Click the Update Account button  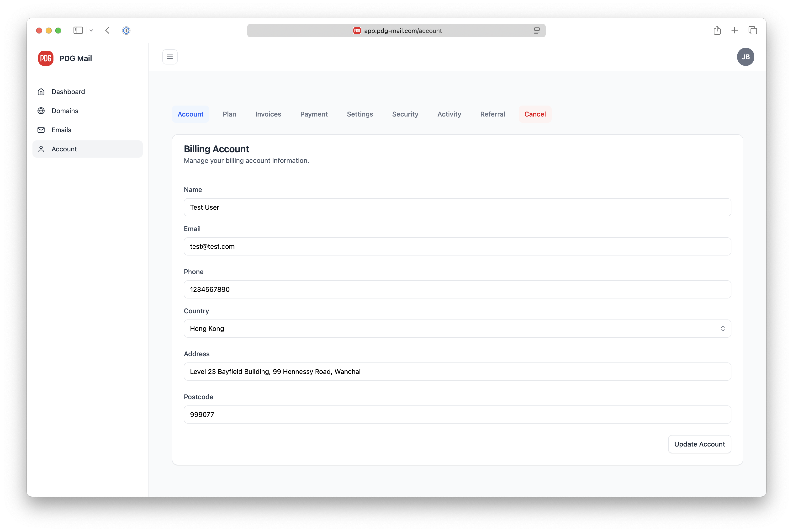point(699,444)
